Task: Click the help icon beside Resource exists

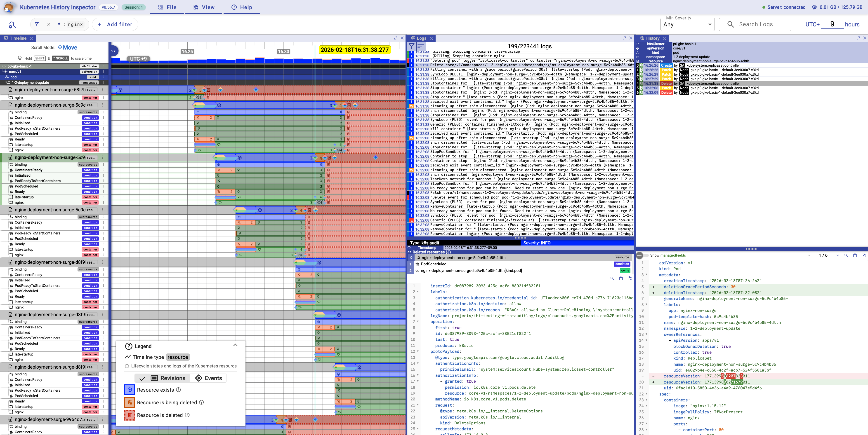Action: [x=179, y=390]
